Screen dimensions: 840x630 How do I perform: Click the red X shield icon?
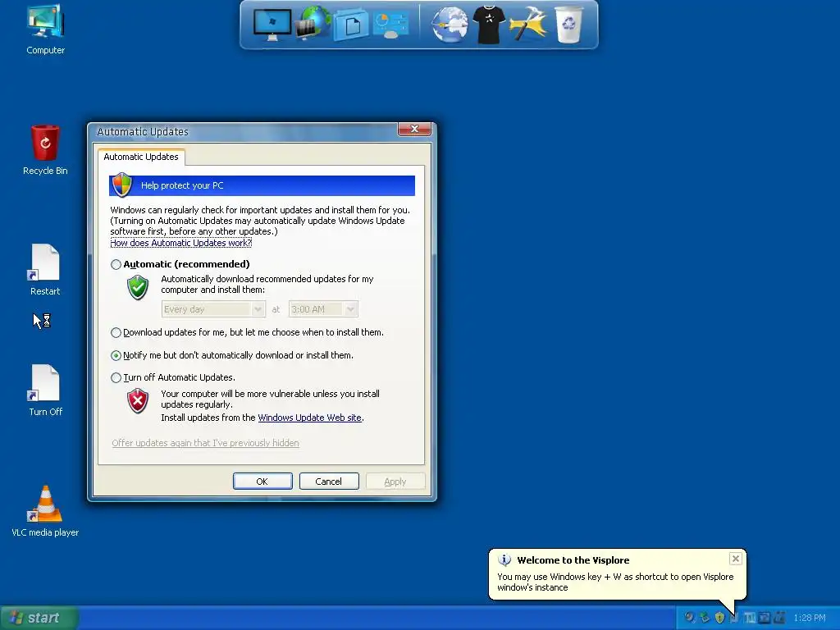(138, 400)
